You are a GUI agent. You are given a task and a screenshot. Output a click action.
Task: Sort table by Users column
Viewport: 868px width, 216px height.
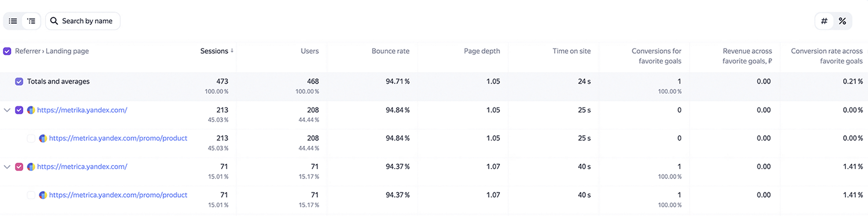tap(310, 51)
